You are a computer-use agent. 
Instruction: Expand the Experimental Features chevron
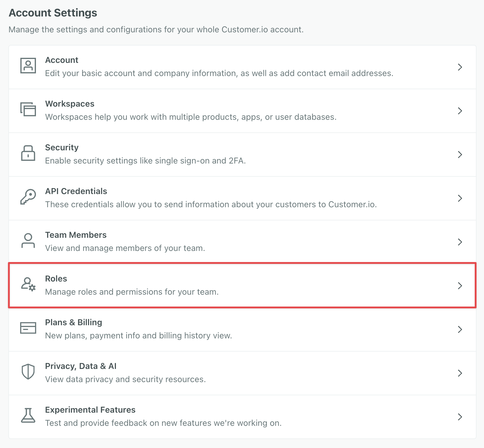pos(460,417)
